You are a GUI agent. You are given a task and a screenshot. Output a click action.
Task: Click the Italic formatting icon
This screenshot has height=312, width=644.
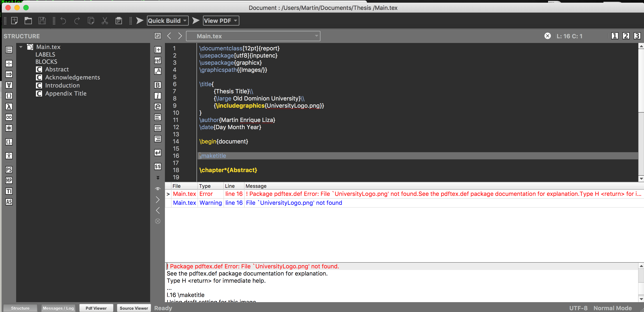158,96
